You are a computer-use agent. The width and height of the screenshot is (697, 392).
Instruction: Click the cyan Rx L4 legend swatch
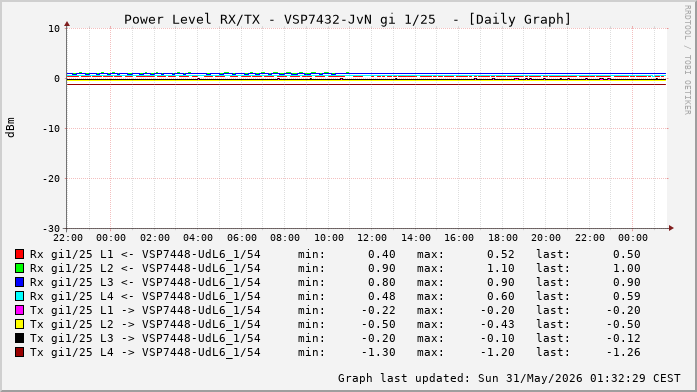pyautogui.click(x=19, y=296)
